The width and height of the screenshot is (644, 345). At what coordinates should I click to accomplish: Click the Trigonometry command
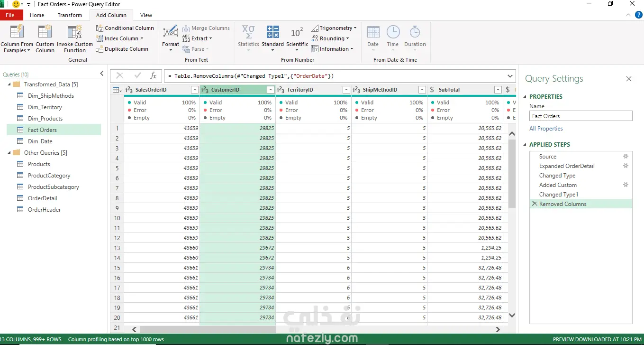(x=334, y=28)
